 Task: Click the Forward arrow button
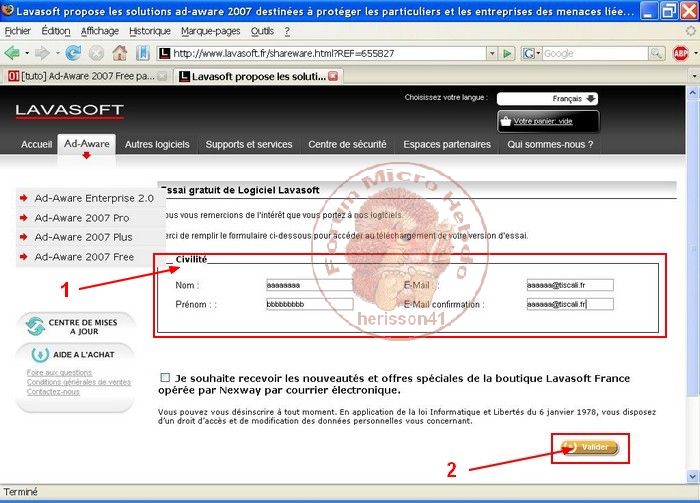pyautogui.click(x=42, y=53)
